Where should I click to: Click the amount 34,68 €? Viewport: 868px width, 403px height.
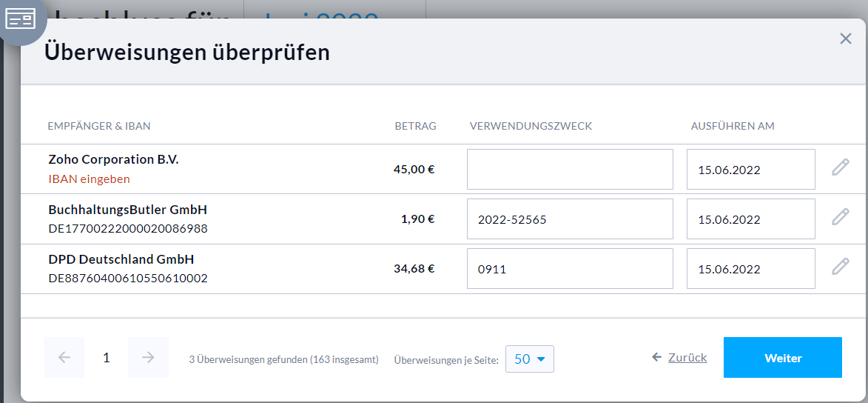(414, 269)
